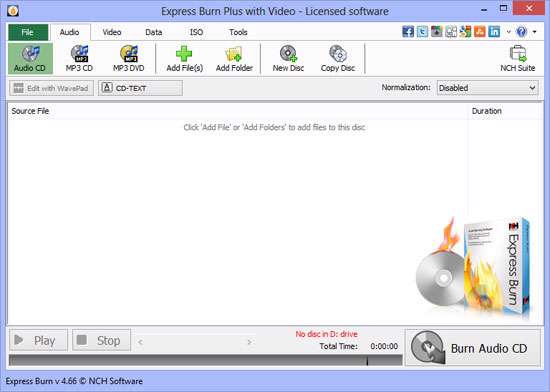Click the Total Time value 0:00:00
This screenshot has width=550, height=392.
point(384,346)
